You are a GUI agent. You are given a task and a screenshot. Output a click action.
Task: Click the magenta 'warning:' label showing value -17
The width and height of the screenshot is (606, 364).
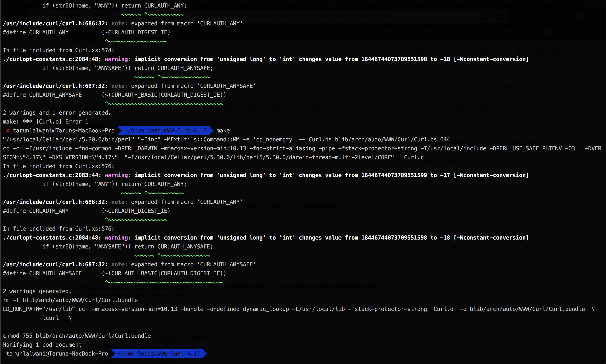117,175
